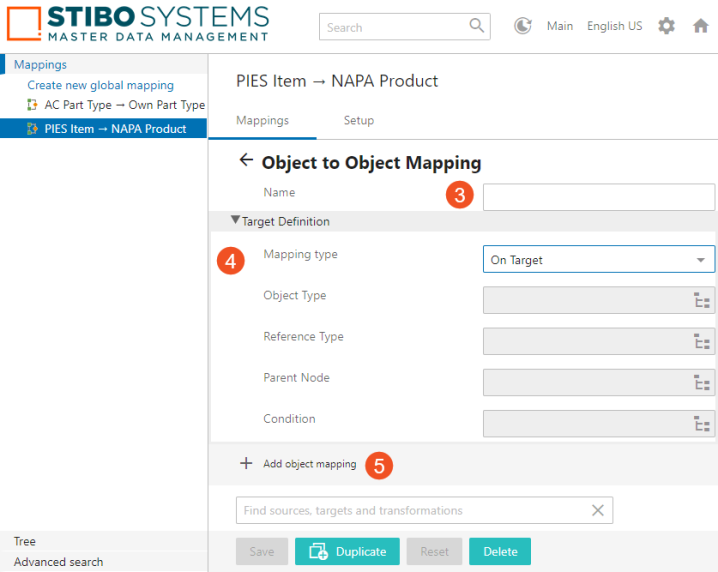This screenshot has width=718, height=572.
Task: Select AC Part Type → Own Part Type mapping
Action: tap(125, 105)
